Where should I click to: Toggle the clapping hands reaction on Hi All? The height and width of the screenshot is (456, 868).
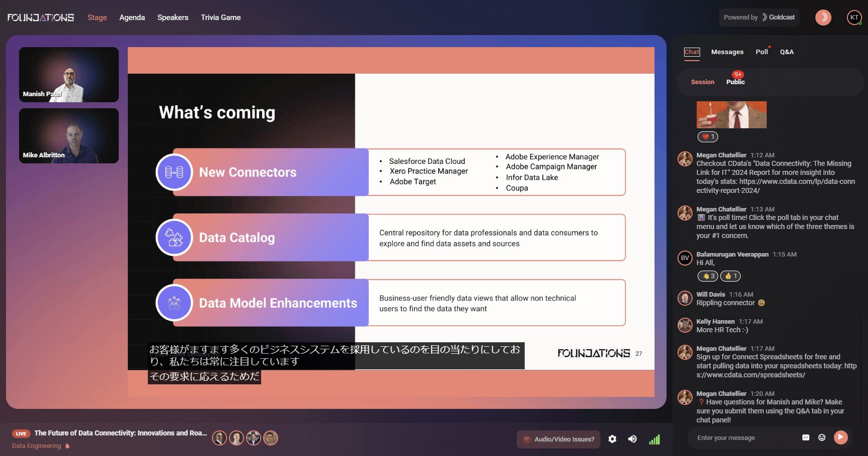click(x=708, y=276)
